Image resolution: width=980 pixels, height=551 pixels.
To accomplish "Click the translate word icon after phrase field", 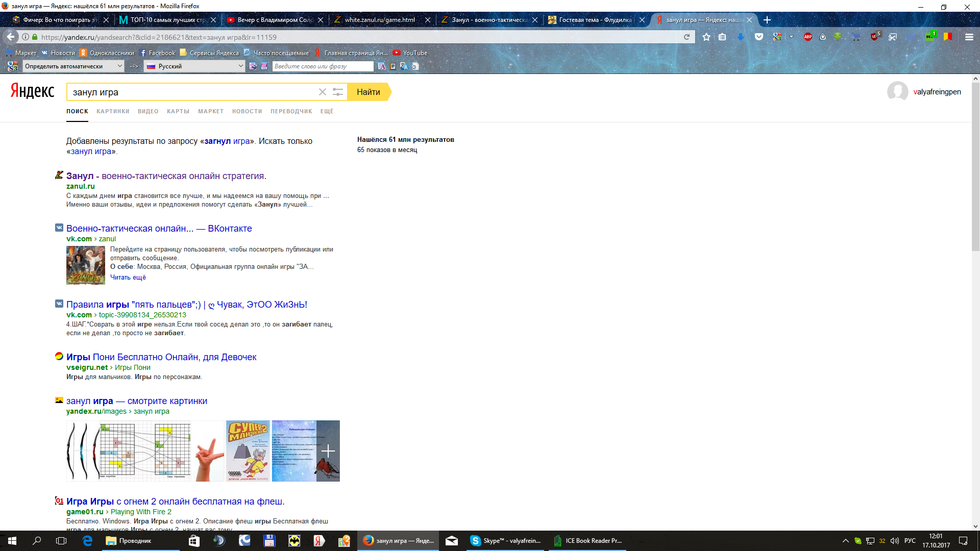I will 381,66.
